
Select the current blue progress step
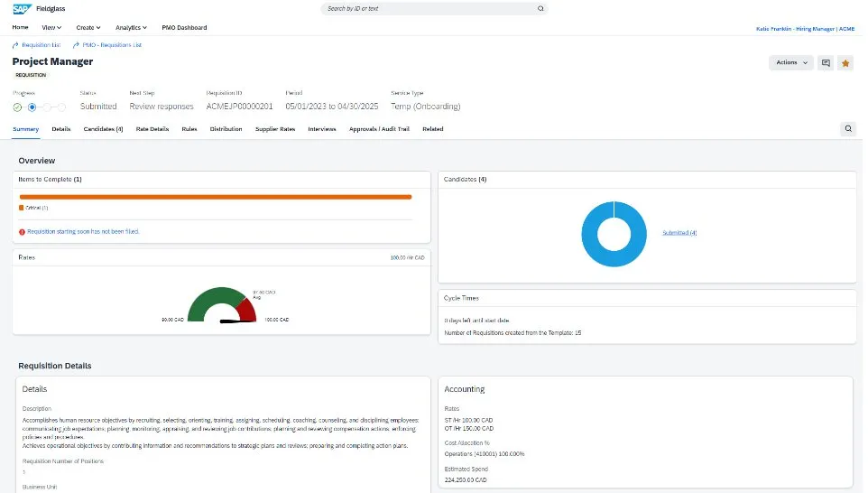point(32,107)
